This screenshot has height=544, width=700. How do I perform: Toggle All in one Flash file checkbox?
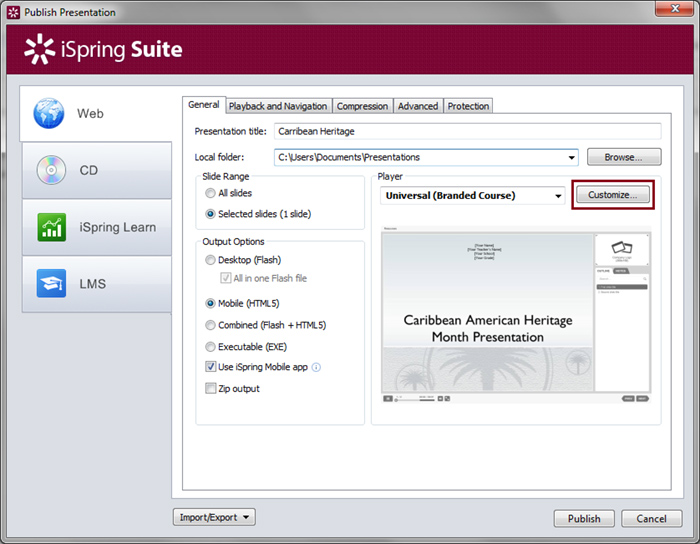(x=225, y=278)
